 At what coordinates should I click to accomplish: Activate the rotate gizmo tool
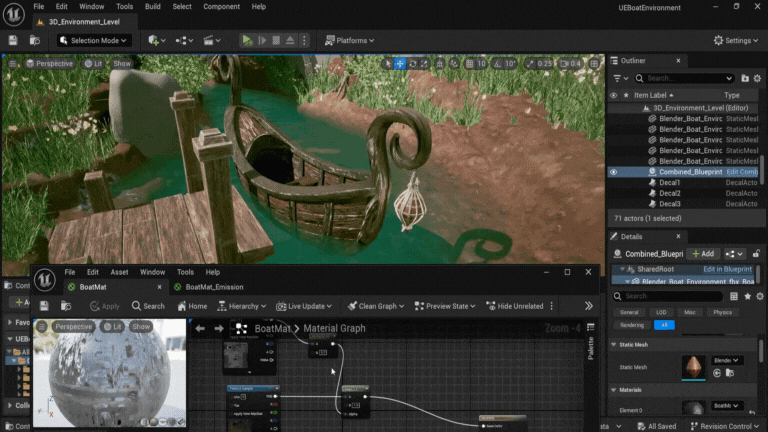412,64
